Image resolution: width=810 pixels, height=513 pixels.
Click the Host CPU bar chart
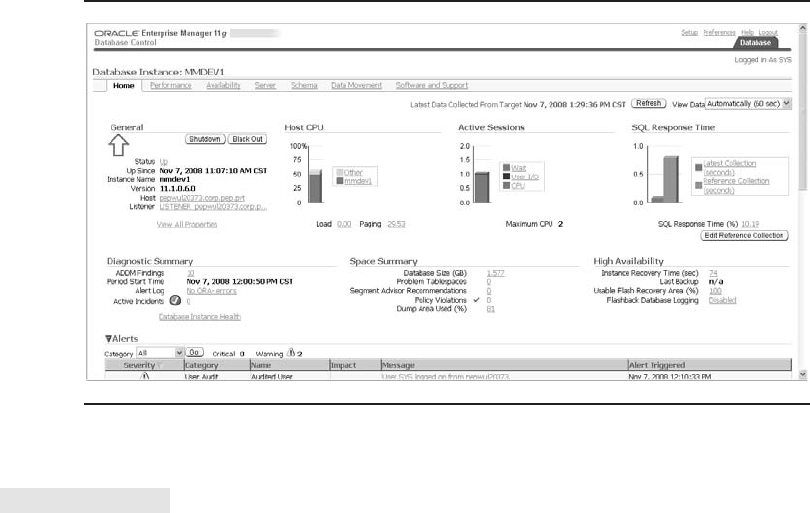316,186
